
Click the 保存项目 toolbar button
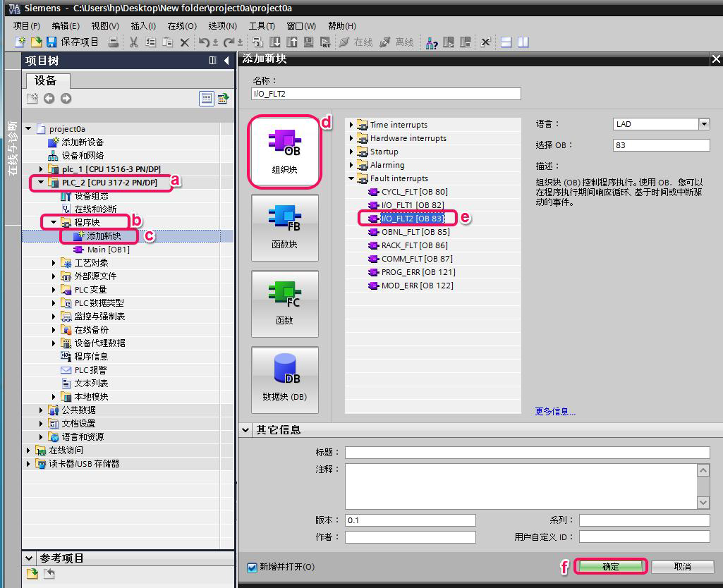coord(79,42)
